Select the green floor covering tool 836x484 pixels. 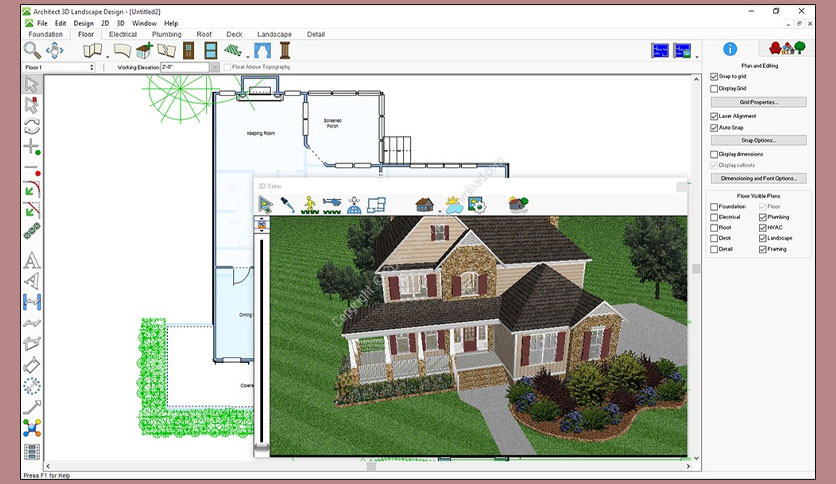tap(233, 51)
